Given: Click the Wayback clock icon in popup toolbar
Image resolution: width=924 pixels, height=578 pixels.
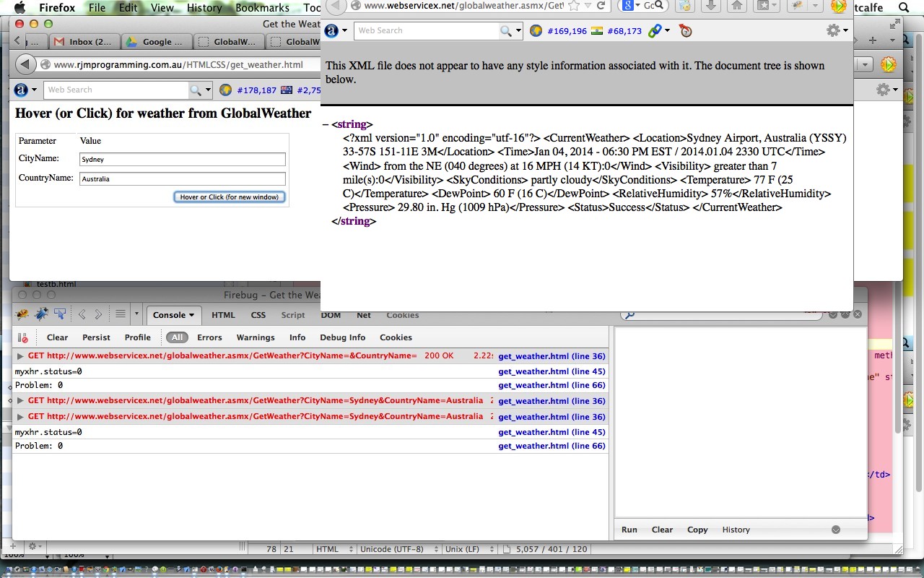Looking at the screenshot, I should click(685, 30).
